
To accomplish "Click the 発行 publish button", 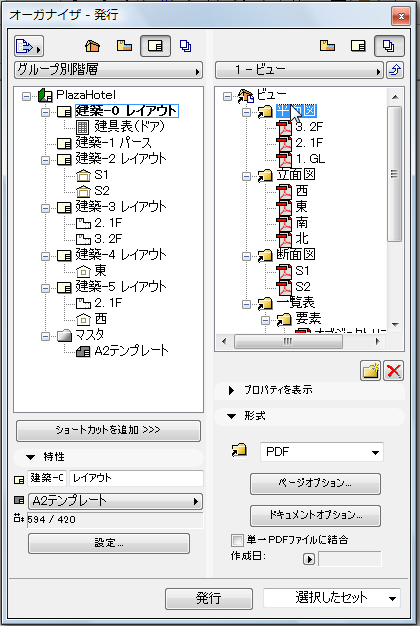I will [209, 598].
